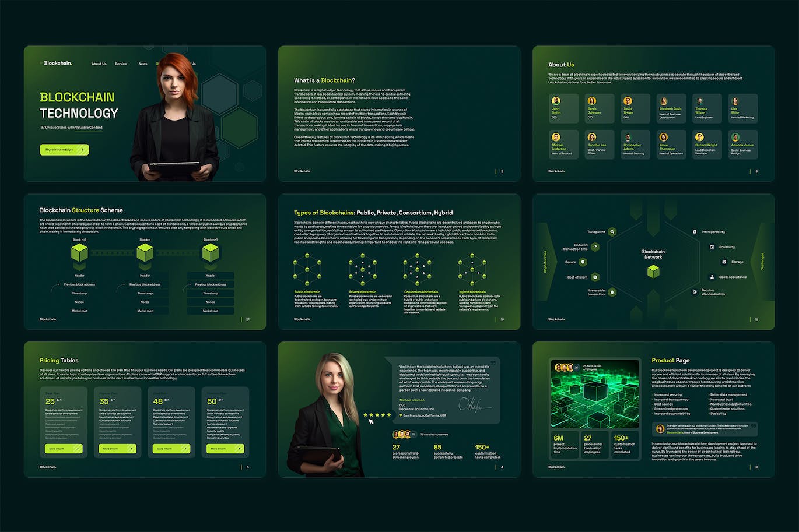799x532 pixels.
Task: Click the Block n cube in structure scheme
Action: pos(145,253)
